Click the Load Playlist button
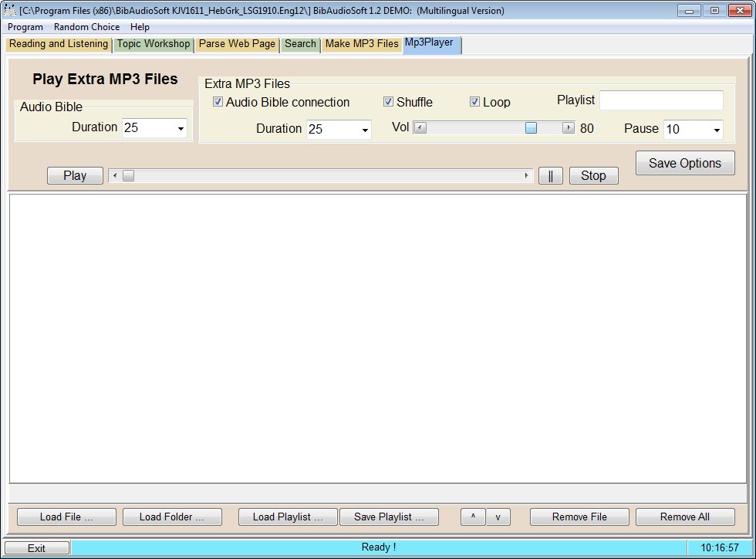This screenshot has height=559, width=756. pyautogui.click(x=288, y=517)
